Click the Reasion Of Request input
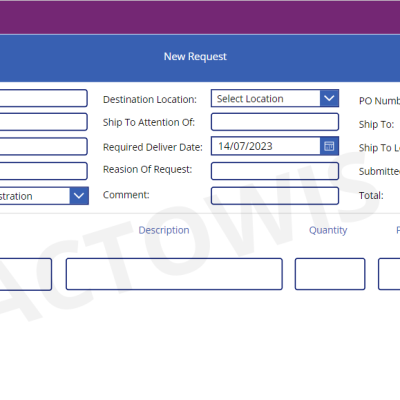 [275, 171]
